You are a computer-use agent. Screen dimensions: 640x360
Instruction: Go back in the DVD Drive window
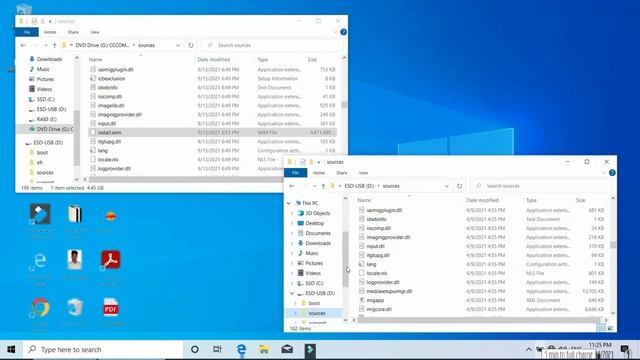(x=23, y=45)
